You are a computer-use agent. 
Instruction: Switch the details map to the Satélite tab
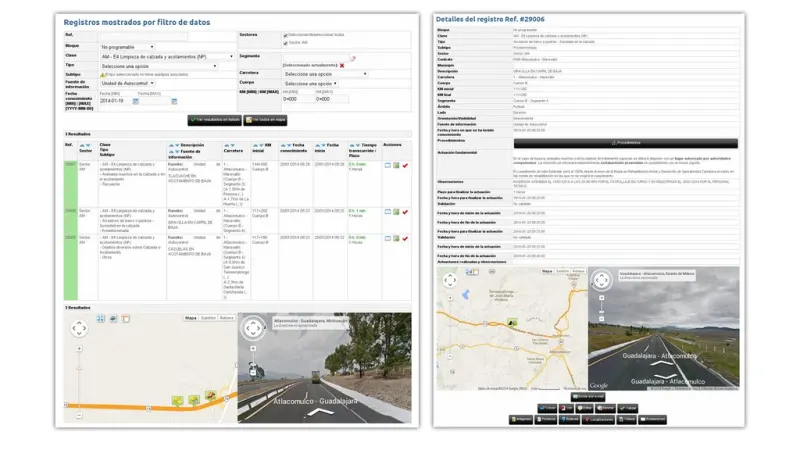click(562, 271)
